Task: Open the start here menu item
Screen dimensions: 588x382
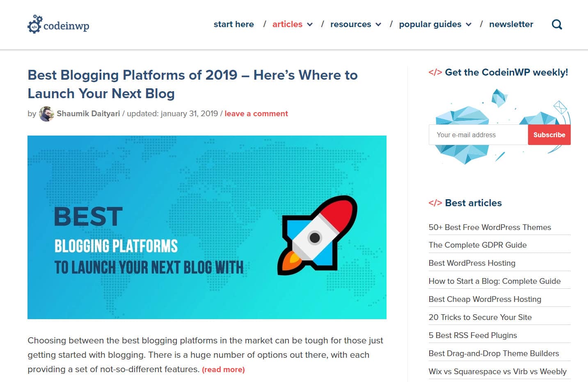Action: (x=233, y=24)
